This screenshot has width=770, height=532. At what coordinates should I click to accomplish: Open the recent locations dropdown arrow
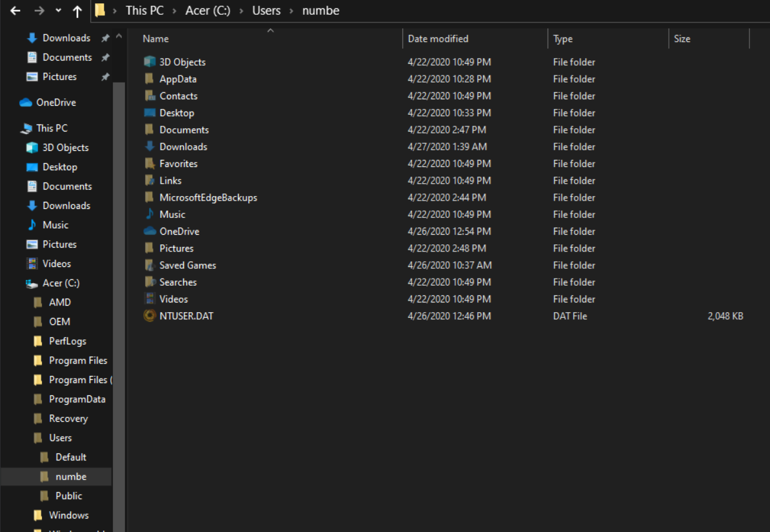[58, 11]
